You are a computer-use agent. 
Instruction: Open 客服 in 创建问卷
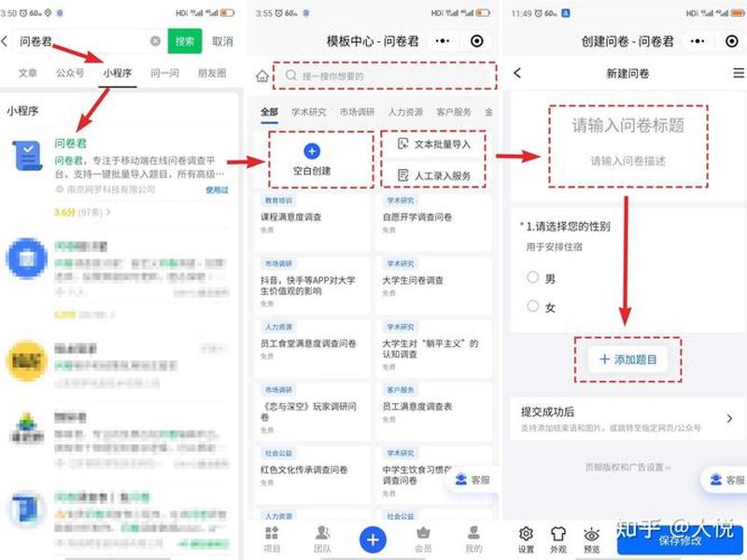coord(726,480)
